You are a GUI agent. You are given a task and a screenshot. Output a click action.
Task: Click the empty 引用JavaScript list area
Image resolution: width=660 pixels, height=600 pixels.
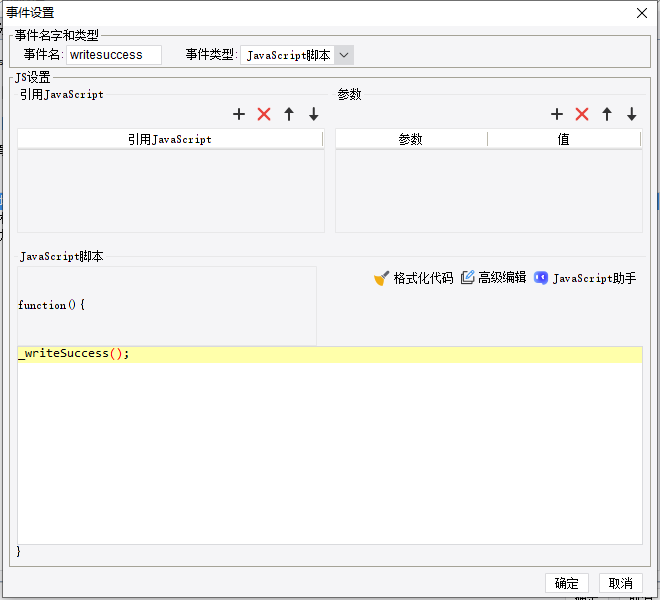(170, 190)
